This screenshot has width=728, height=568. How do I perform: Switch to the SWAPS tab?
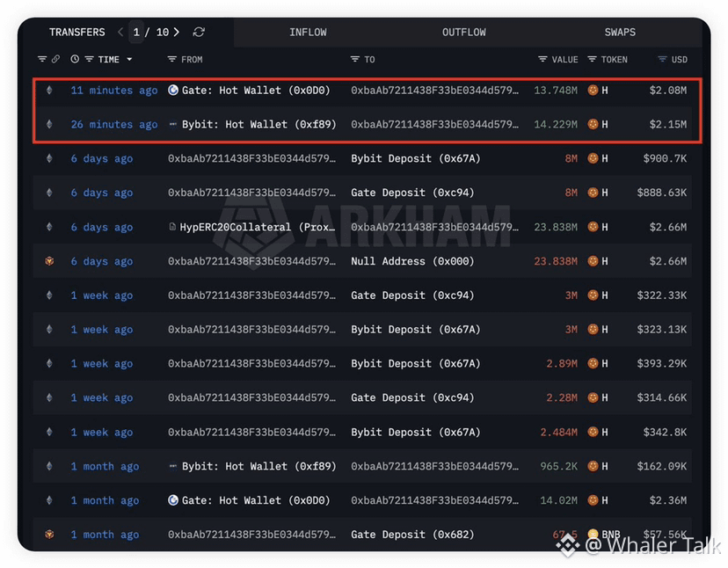[x=620, y=32]
